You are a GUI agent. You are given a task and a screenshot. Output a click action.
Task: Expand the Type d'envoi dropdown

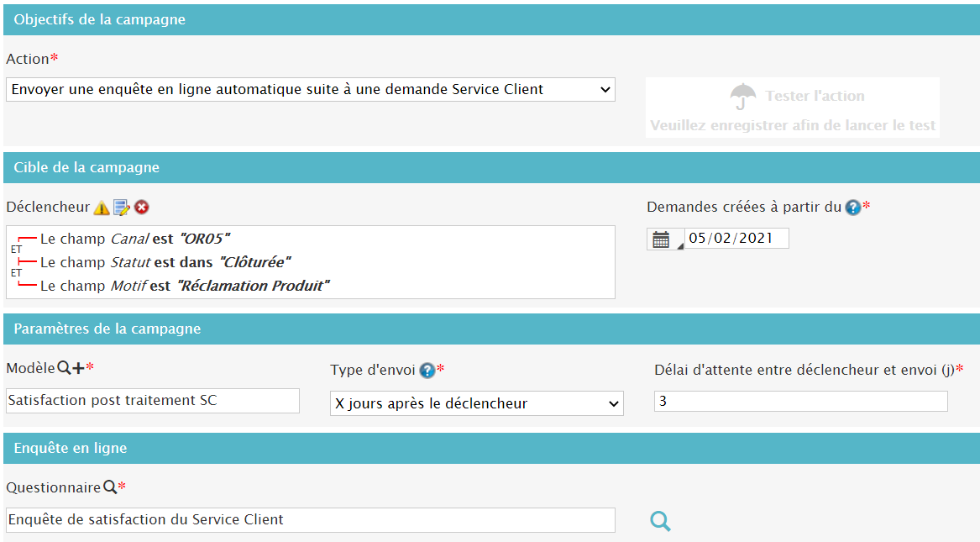(x=476, y=403)
